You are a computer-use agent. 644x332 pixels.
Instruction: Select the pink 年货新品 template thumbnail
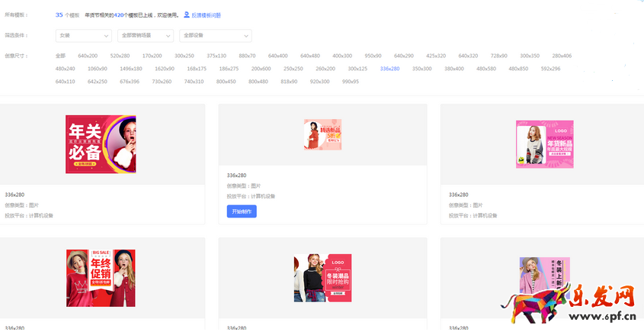(x=544, y=144)
